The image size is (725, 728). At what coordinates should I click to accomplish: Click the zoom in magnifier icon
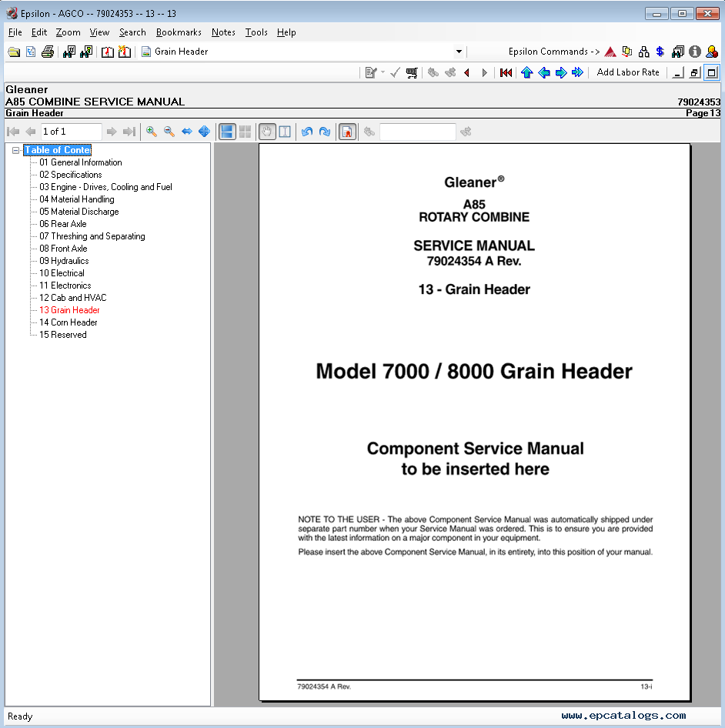point(152,132)
